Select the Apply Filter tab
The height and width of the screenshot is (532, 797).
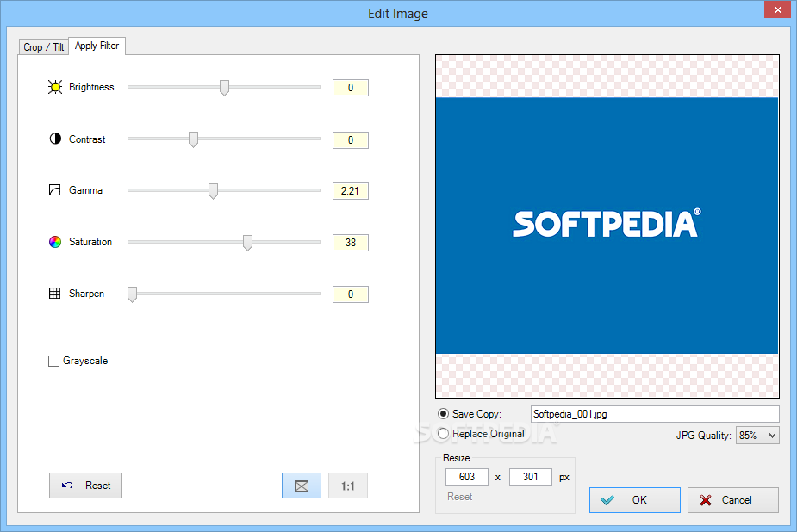coord(97,46)
